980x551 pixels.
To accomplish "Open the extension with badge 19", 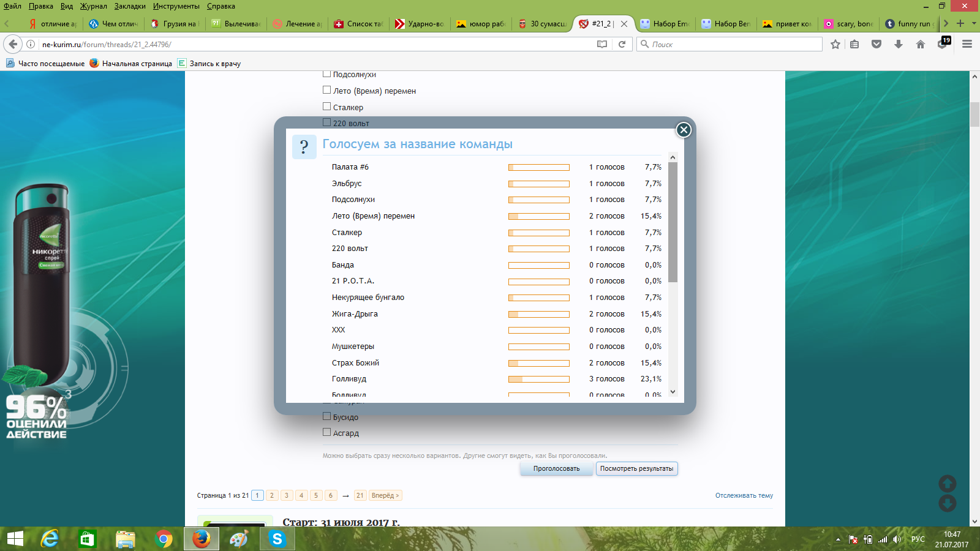I will [x=943, y=43].
